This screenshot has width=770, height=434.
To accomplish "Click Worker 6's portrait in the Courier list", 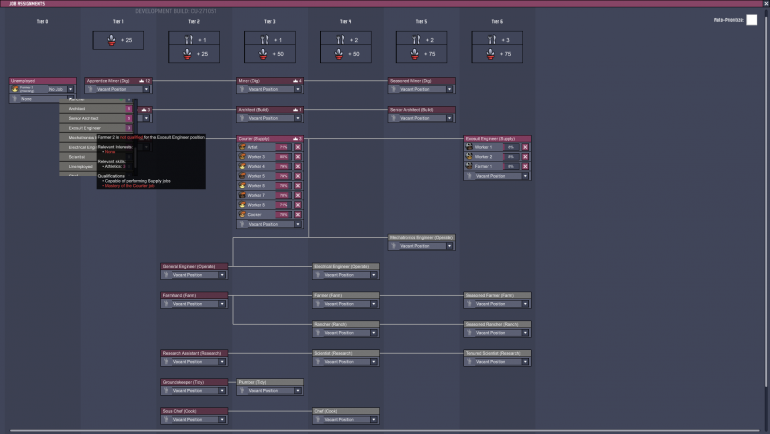I will (242, 185).
